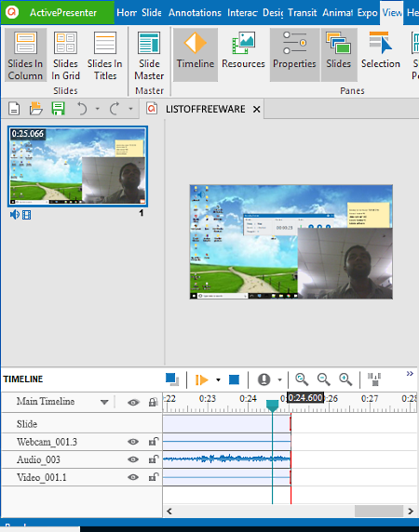Image resolution: width=419 pixels, height=532 pixels.
Task: Lock the Webcam_001.3 track
Action: click(x=154, y=441)
